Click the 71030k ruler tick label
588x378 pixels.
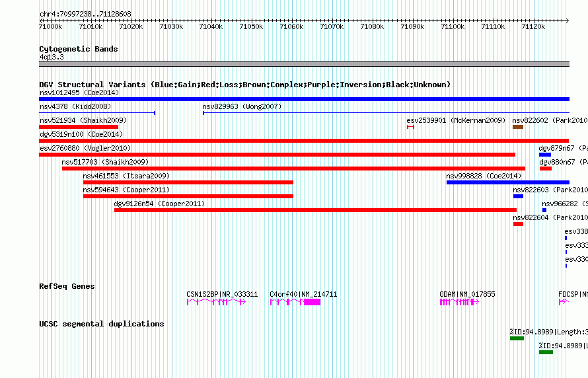(x=171, y=26)
